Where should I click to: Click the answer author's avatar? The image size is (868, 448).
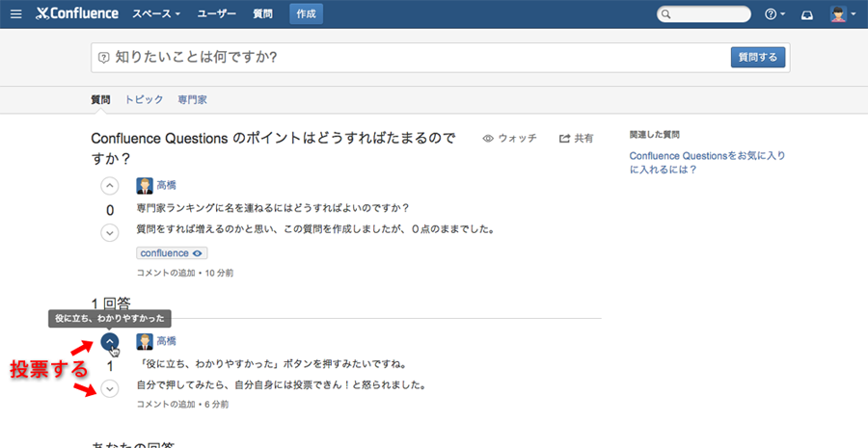tap(145, 342)
